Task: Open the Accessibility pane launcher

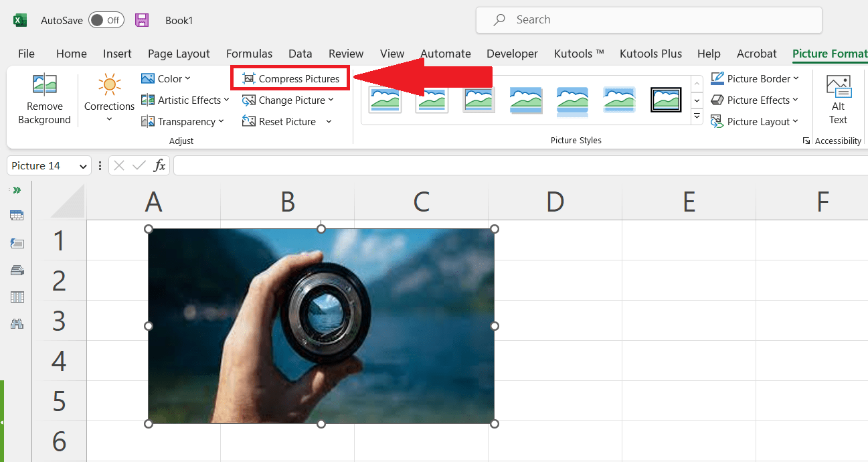Action: coord(807,141)
